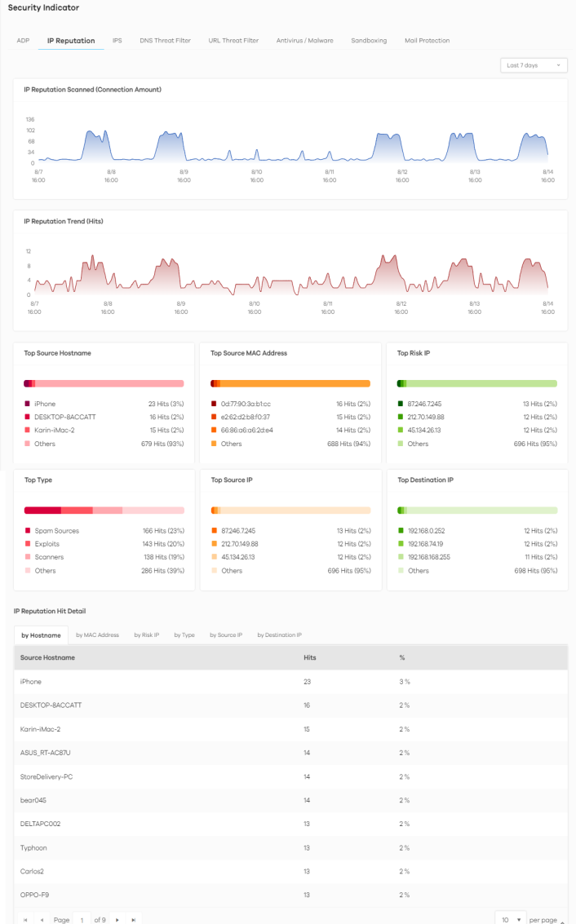Click the page number input field
The height and width of the screenshot is (924, 576).
pos(81,919)
